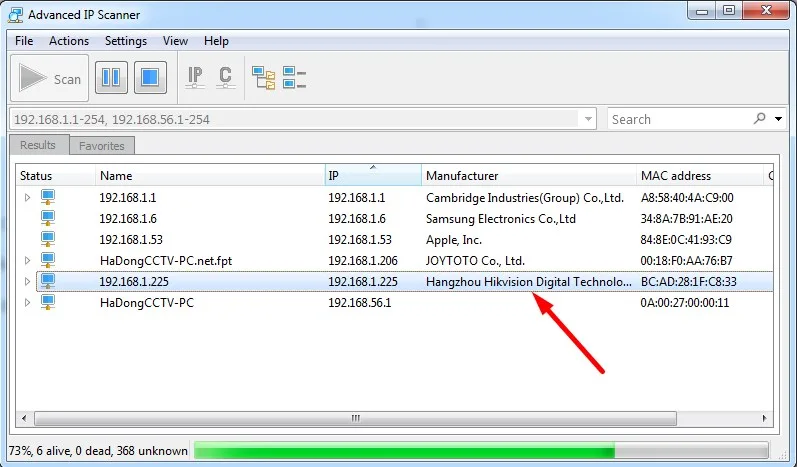797x467 pixels.
Task: Pause the running scan
Action: click(111, 78)
